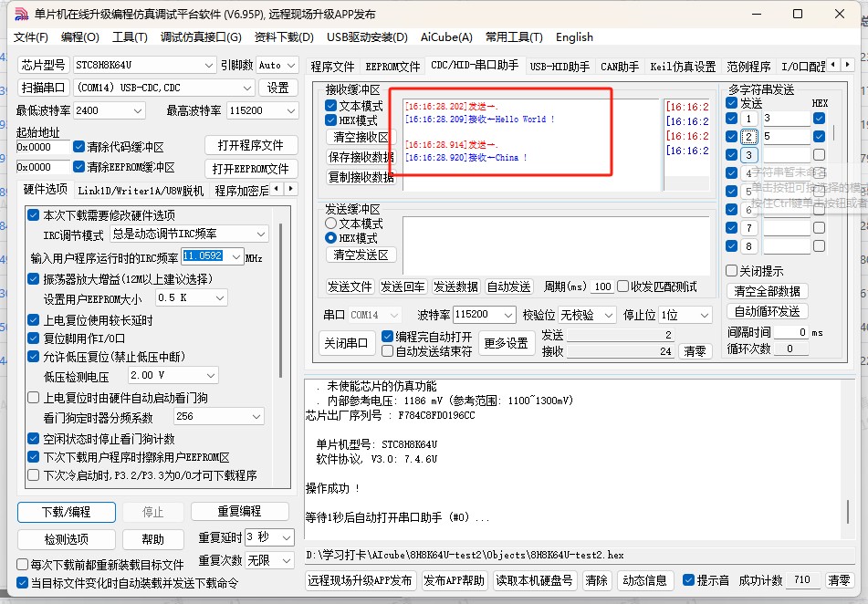Expand the IRC调节模式 dropdown
868x604 pixels.
(x=261, y=234)
